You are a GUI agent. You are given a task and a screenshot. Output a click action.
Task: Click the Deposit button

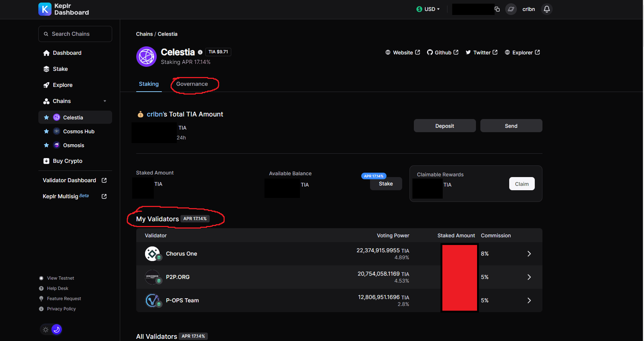445,126
